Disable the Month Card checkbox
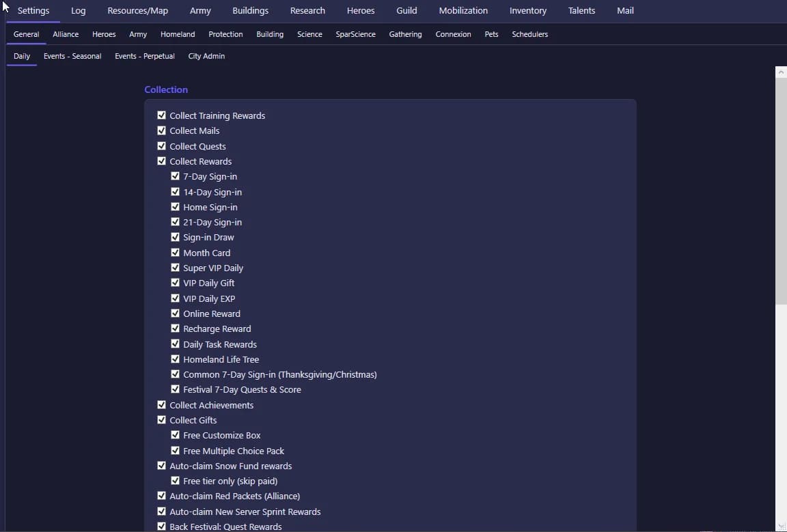This screenshot has height=532, width=787. (x=175, y=253)
